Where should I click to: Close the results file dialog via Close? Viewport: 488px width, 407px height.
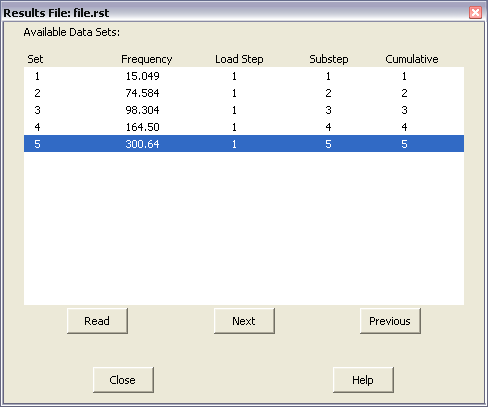coord(123,380)
